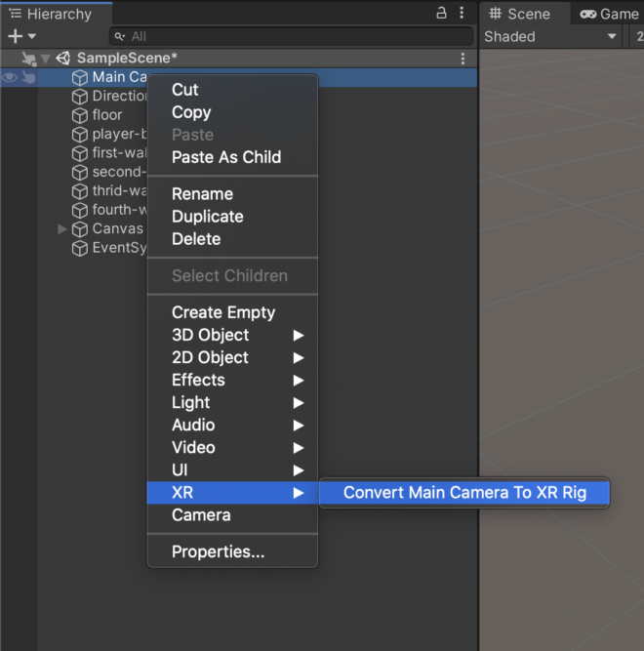Image resolution: width=644 pixels, height=651 pixels.
Task: Click the Unity scene icon beside SampleScene
Action: (63, 59)
